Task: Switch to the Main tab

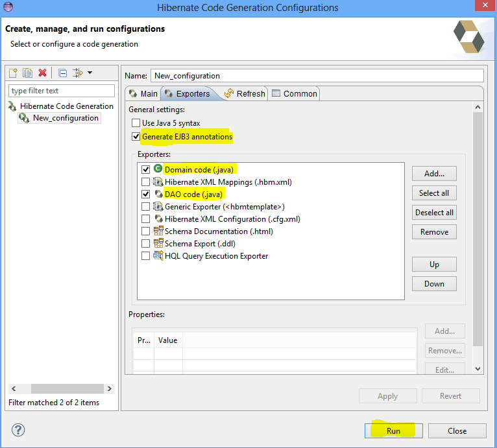Action: point(143,94)
